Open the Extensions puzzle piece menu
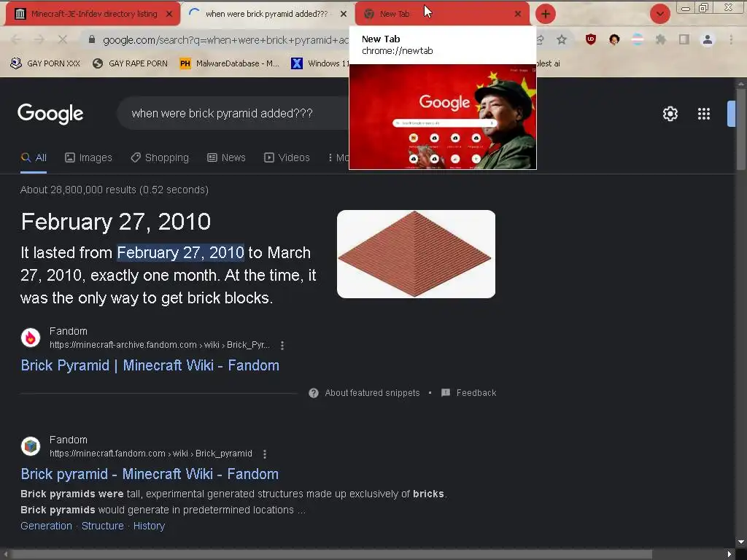Image resolution: width=747 pixels, height=560 pixels. click(x=661, y=39)
